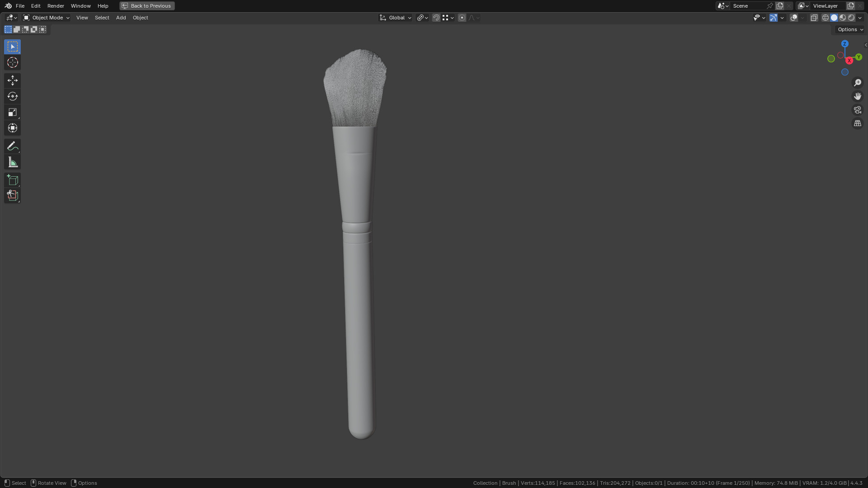868x488 pixels.
Task: Click the blue Z axis gizmo circle
Action: pos(844,44)
